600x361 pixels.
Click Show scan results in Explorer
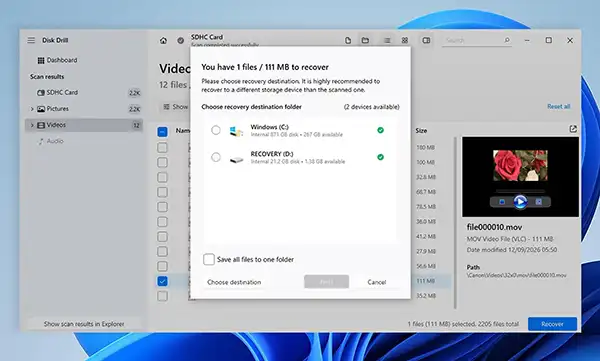[84, 324]
